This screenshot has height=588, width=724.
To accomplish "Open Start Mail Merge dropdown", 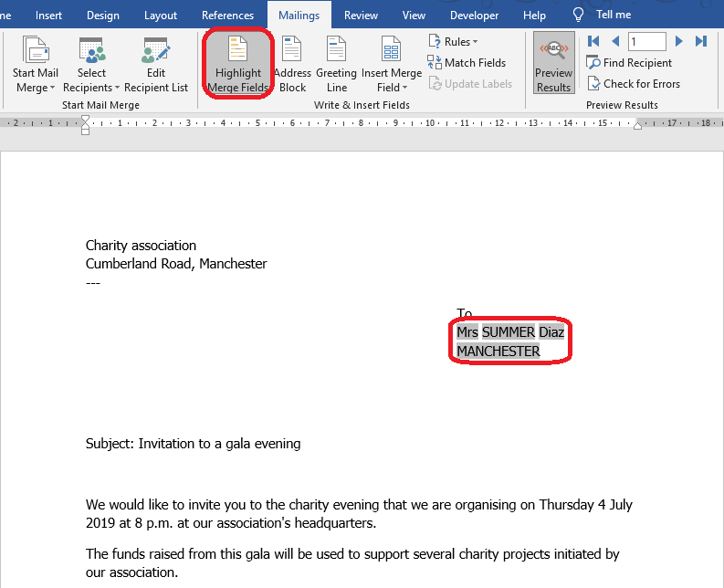I will (35, 65).
